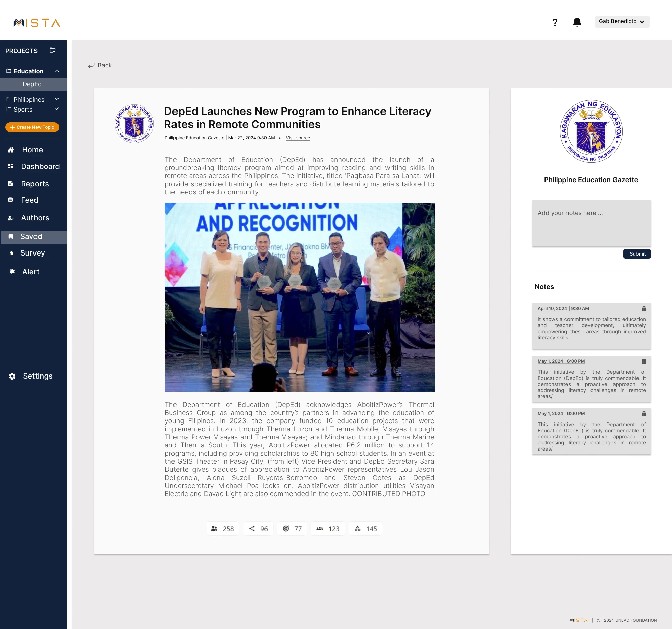Delete the first May 1, 2024 note

(x=644, y=361)
